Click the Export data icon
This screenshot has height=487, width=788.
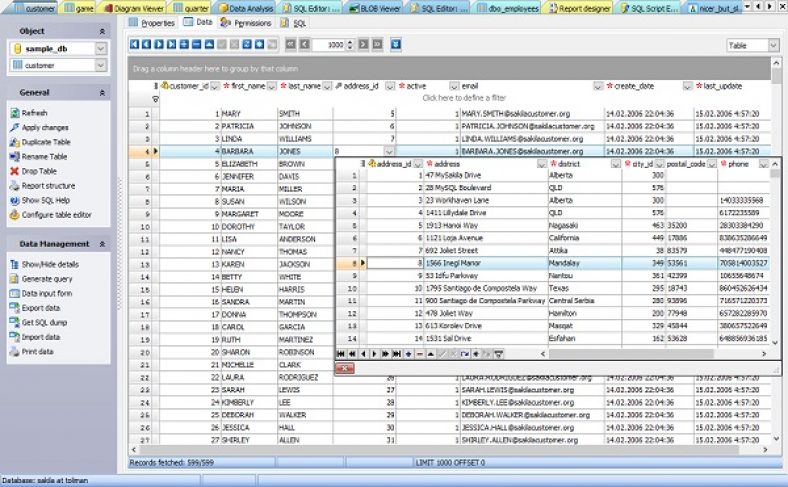pyautogui.click(x=13, y=309)
